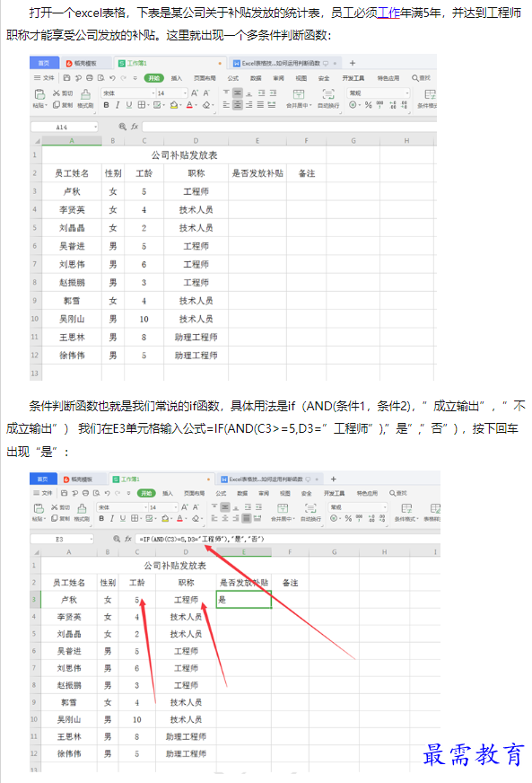Click eraser clear-format icon in A14 spreadsheet
The image size is (532, 783).
(208, 105)
